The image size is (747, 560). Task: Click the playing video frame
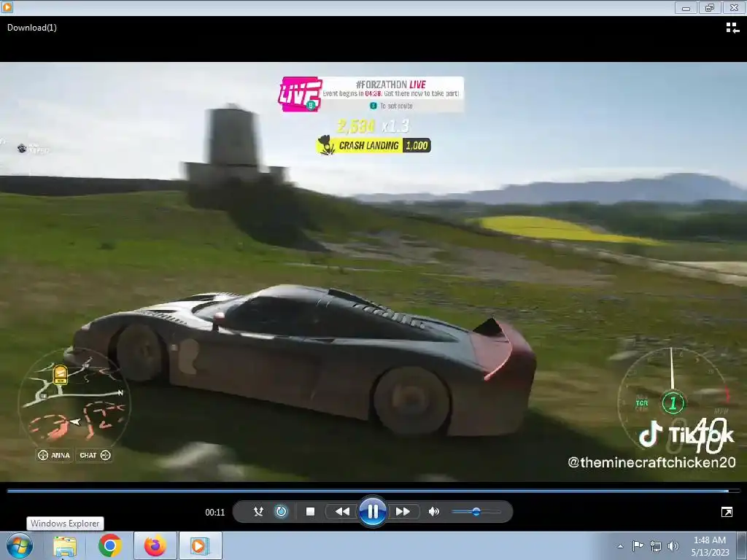click(x=373, y=271)
